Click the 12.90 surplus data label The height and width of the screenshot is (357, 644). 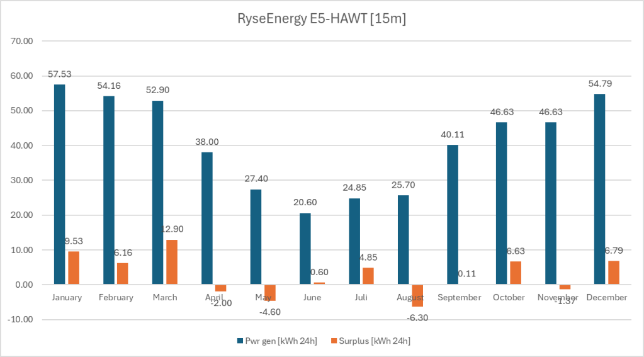(172, 229)
